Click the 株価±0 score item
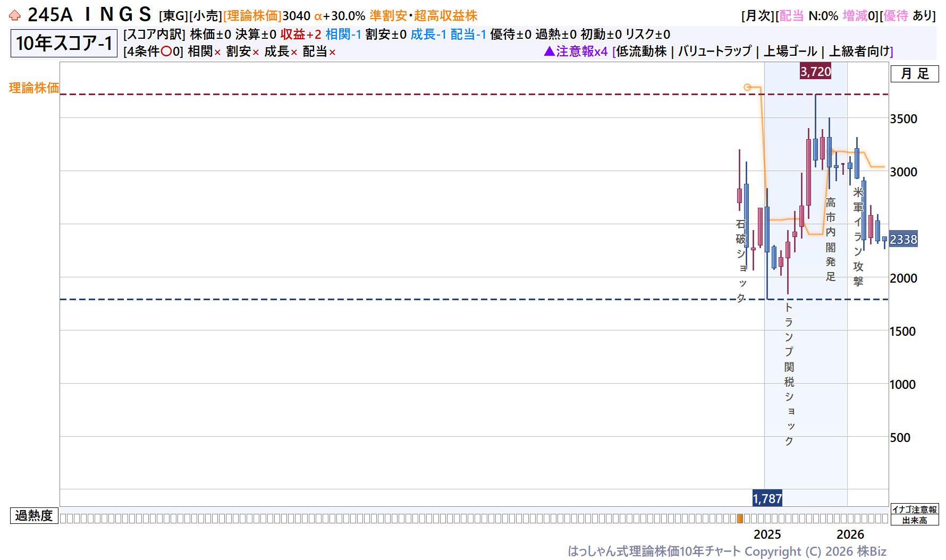946x560 pixels. coord(211,35)
